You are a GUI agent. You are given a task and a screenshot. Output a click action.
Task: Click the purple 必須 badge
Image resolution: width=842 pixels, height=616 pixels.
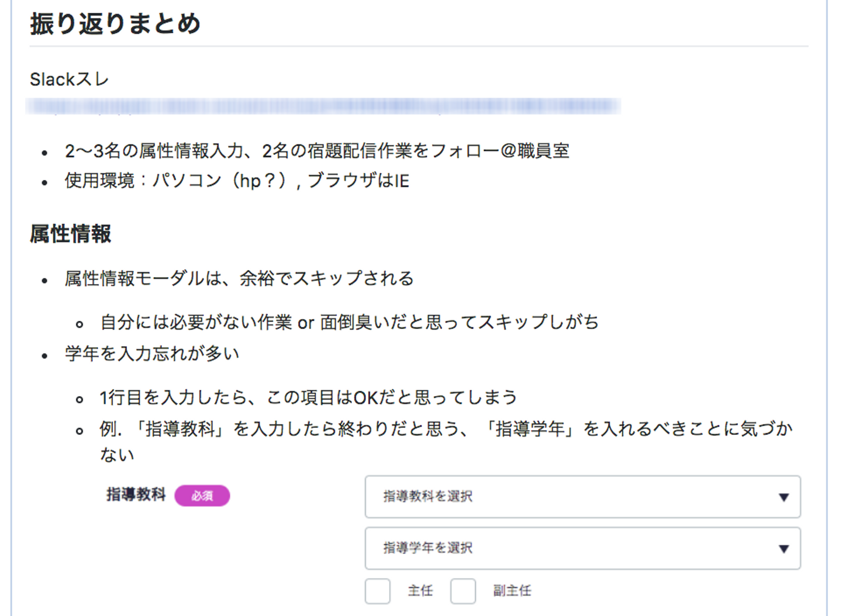coord(202,496)
